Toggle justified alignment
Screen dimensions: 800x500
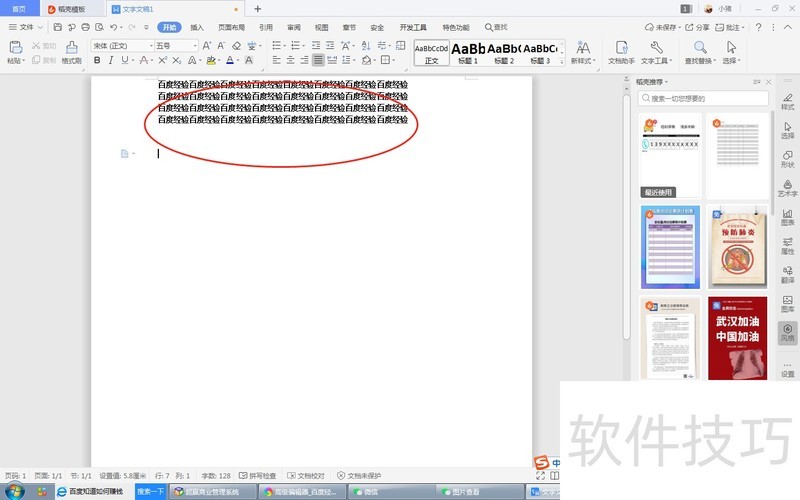coord(318,60)
